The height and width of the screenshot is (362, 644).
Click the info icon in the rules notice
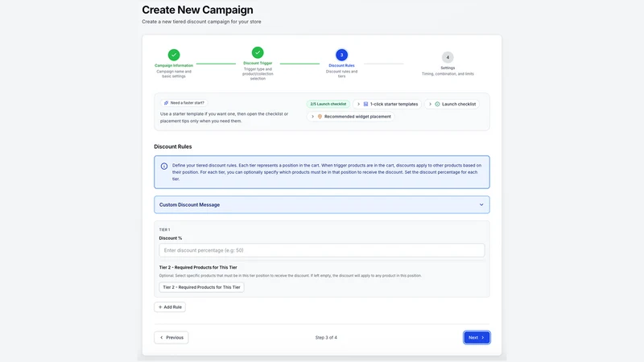pyautogui.click(x=164, y=167)
